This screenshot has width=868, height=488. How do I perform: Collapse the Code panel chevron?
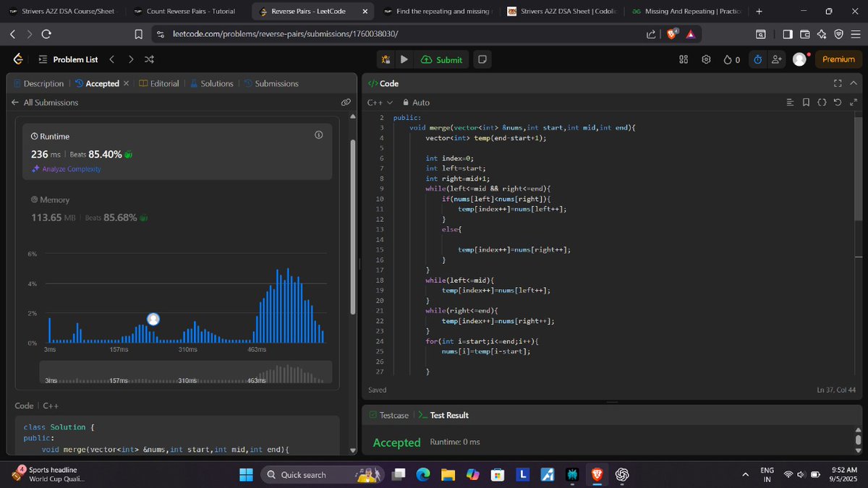[x=854, y=83]
